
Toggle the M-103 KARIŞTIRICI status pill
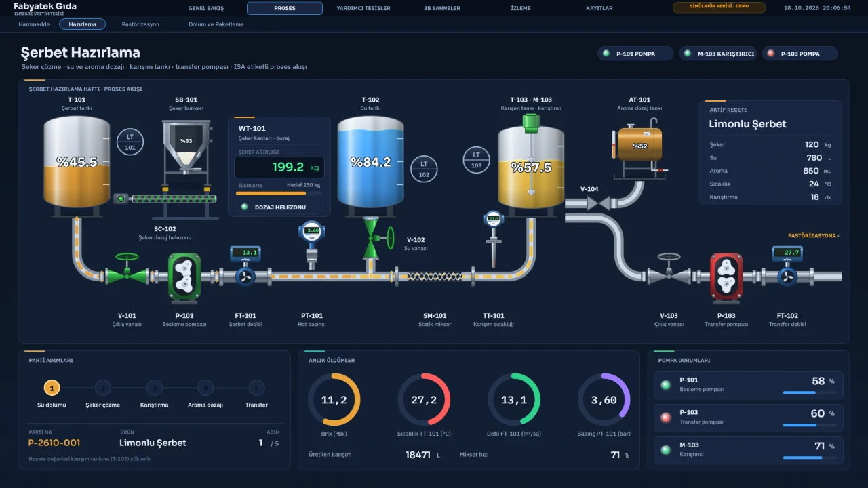(x=719, y=54)
